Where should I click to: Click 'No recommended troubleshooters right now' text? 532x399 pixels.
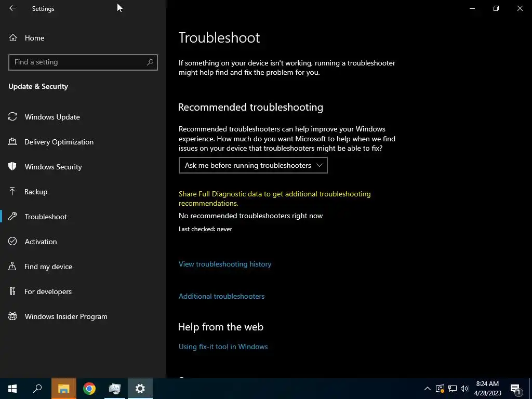(x=251, y=216)
